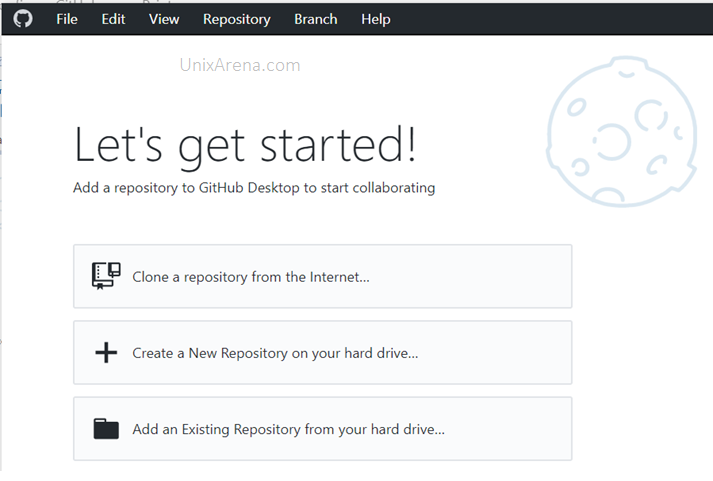The width and height of the screenshot is (713, 481).
Task: Click the clone repository book icon
Action: click(x=106, y=276)
